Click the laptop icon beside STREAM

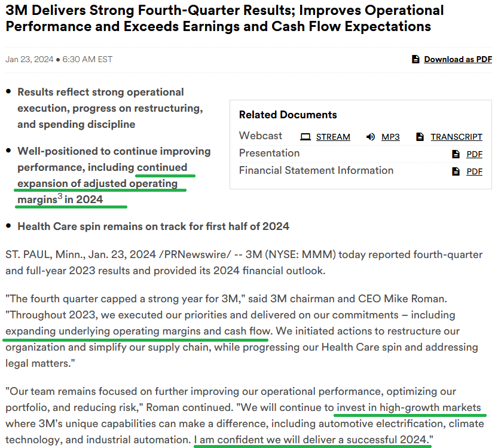tap(305, 137)
